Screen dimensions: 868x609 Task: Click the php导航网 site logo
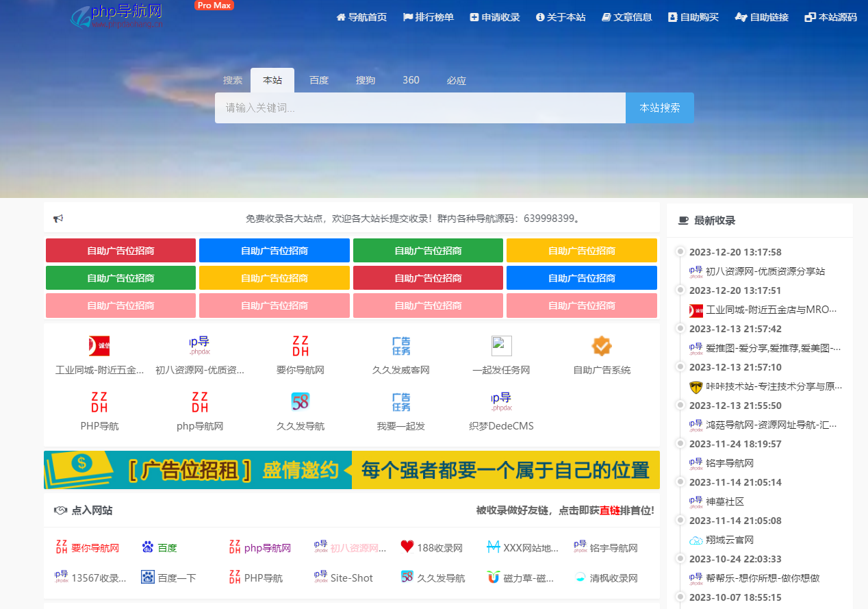click(117, 16)
